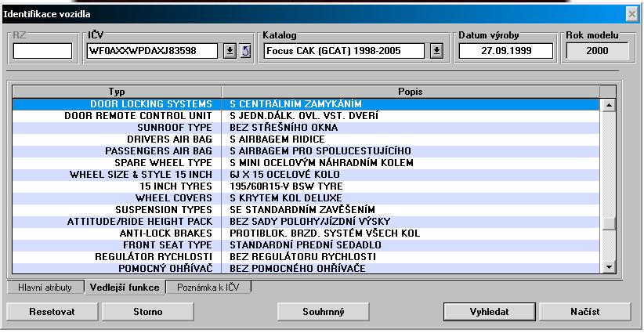
Task: Open the Poznámka k IČV tab
Action: [x=208, y=288]
